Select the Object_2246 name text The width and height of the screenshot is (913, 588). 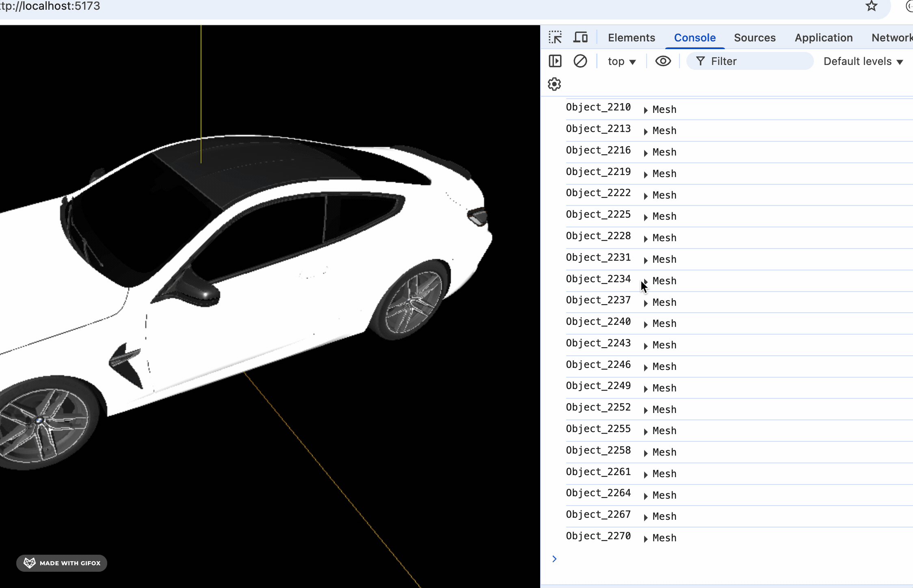click(598, 365)
